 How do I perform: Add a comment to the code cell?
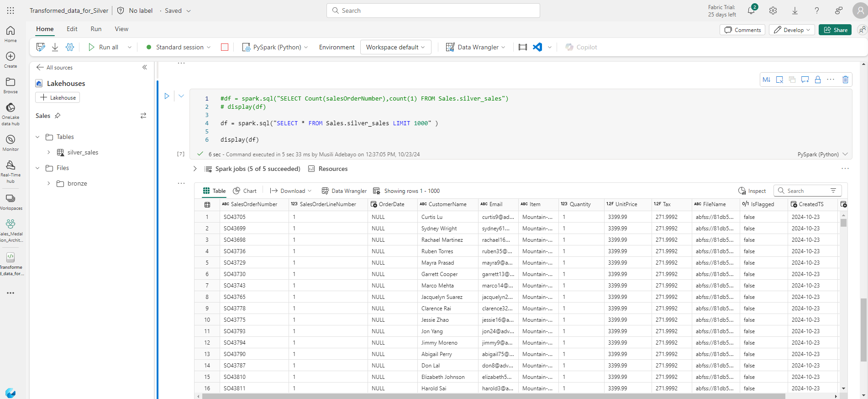805,80
